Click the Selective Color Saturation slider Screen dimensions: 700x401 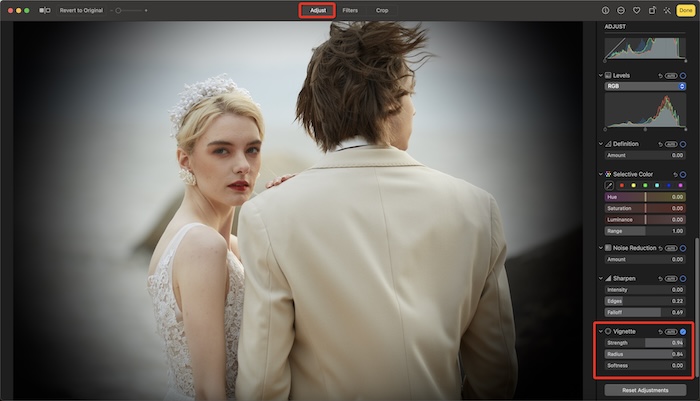[x=645, y=209]
